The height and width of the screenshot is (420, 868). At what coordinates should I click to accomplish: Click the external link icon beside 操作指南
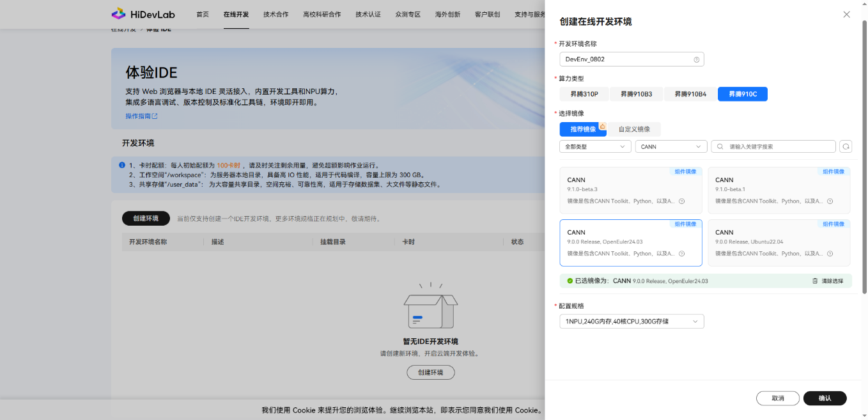155,116
